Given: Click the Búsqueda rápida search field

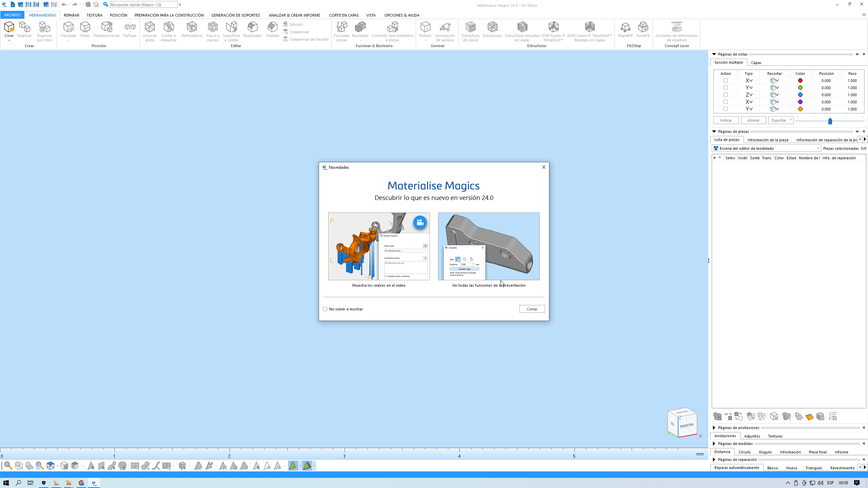Looking at the screenshot, I should coord(143,5).
